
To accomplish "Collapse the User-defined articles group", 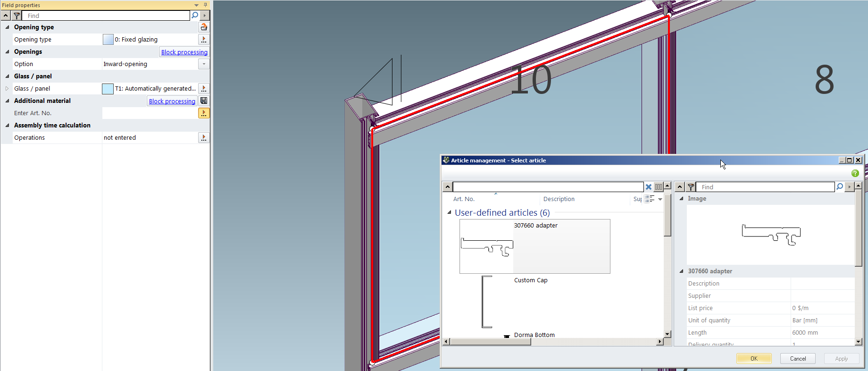I will [x=449, y=213].
